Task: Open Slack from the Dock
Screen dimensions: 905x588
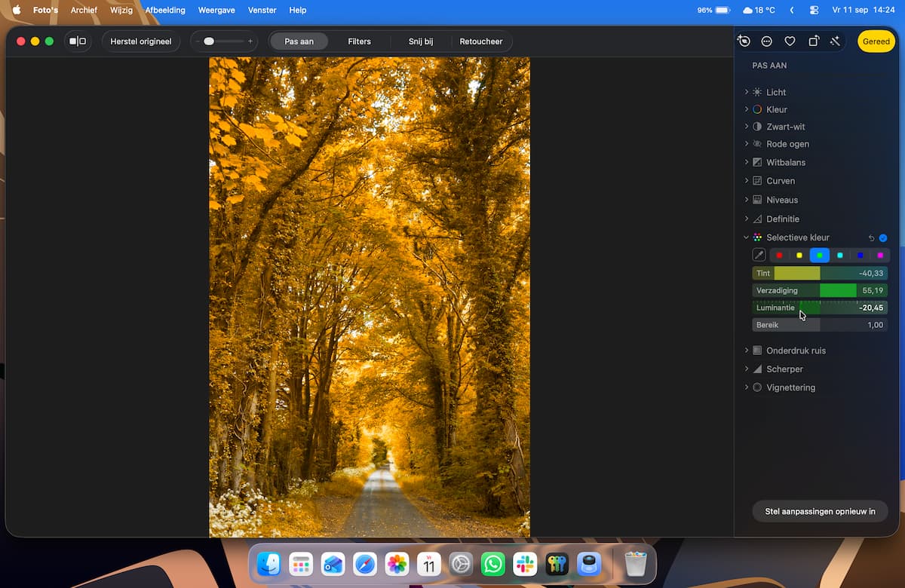Action: (x=525, y=564)
